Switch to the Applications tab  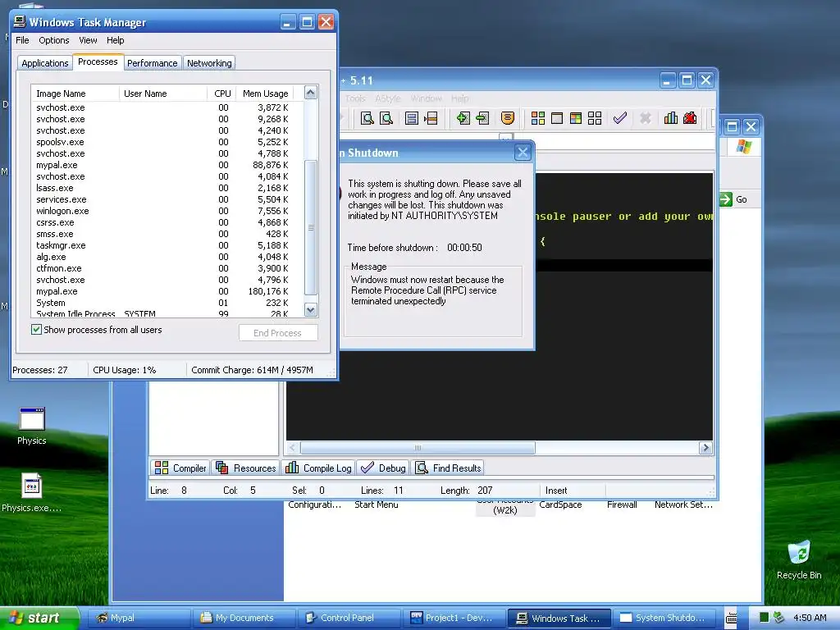pyautogui.click(x=45, y=63)
